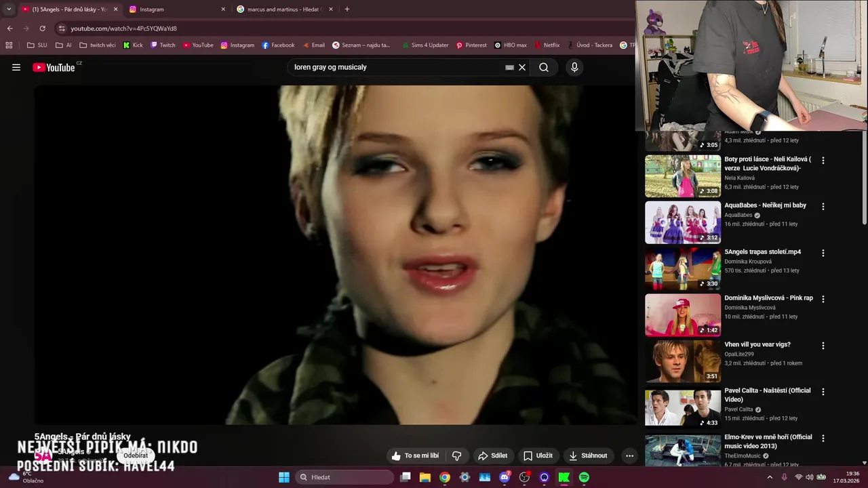Screen dimensions: 868x488
Task: Open the Chrome tab search dropdown arrow
Action: pos(9,9)
